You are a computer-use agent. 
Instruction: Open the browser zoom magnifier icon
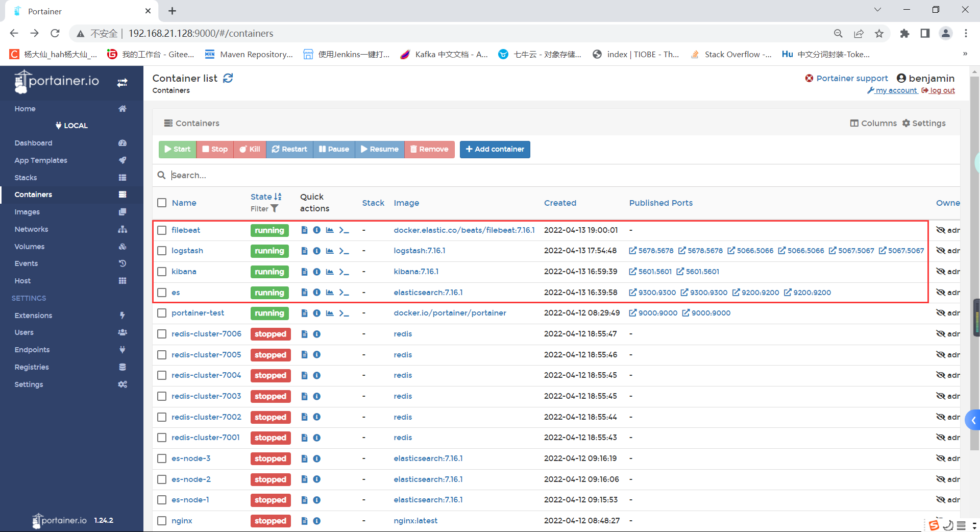[x=838, y=33]
